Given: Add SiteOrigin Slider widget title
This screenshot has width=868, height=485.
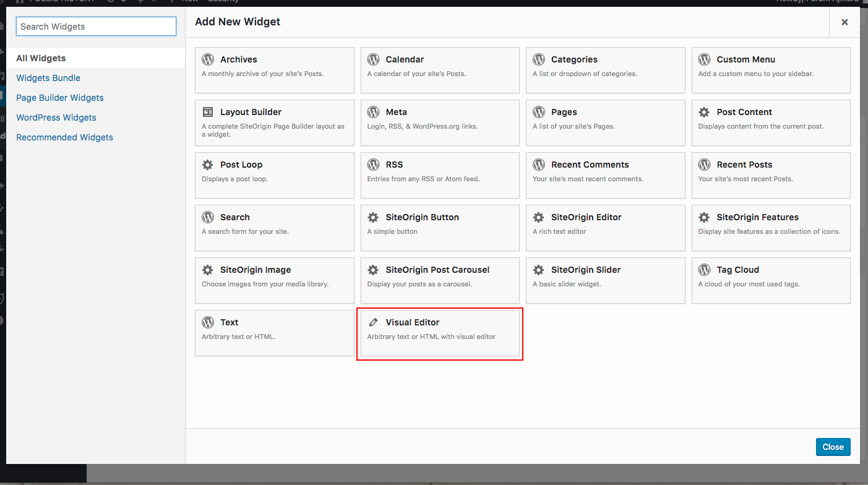Looking at the screenshot, I should pyautogui.click(x=586, y=270).
